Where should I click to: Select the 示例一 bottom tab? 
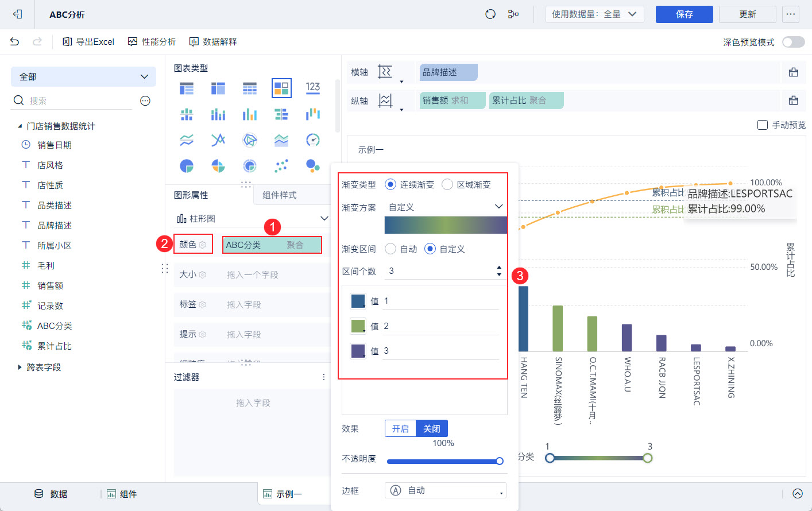pyautogui.click(x=283, y=494)
